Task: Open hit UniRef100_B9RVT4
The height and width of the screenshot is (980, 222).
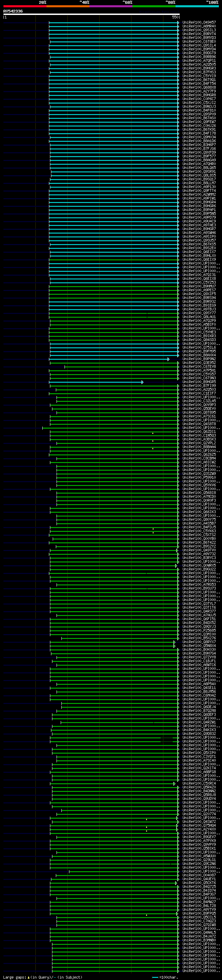Action: click(x=199, y=34)
